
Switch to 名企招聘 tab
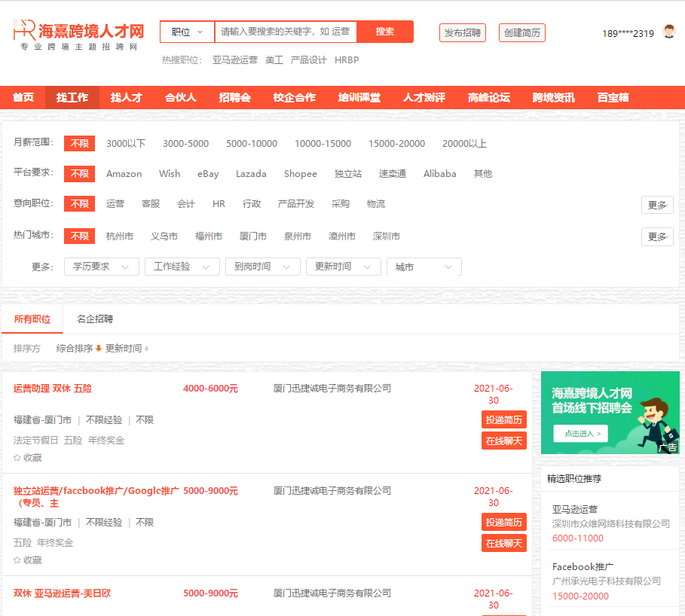click(95, 319)
